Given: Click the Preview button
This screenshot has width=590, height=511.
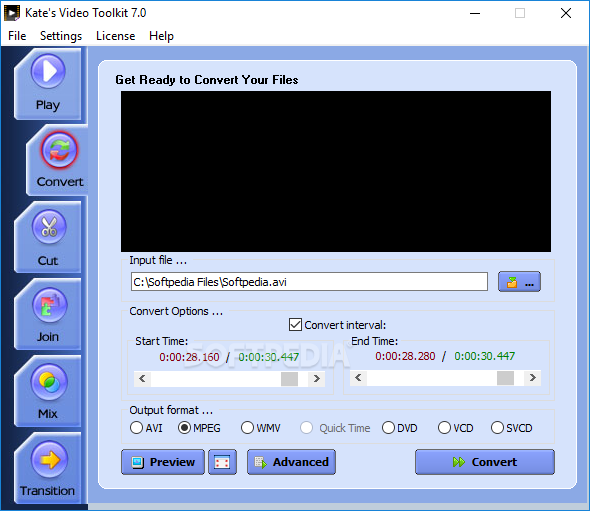Looking at the screenshot, I should [163, 462].
